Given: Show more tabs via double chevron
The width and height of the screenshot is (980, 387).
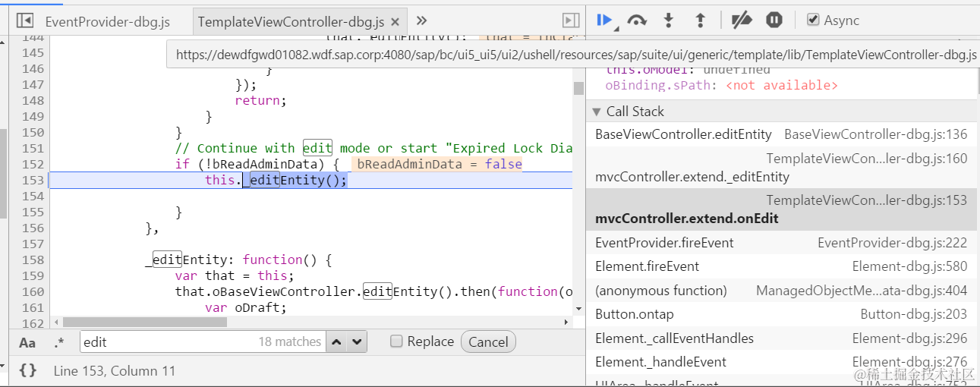Looking at the screenshot, I should pyautogui.click(x=422, y=20).
